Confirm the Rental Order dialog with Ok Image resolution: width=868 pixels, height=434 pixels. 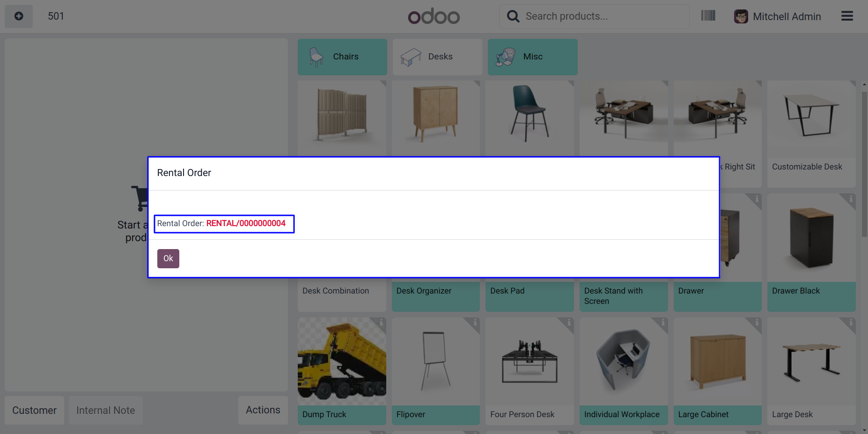pos(168,258)
